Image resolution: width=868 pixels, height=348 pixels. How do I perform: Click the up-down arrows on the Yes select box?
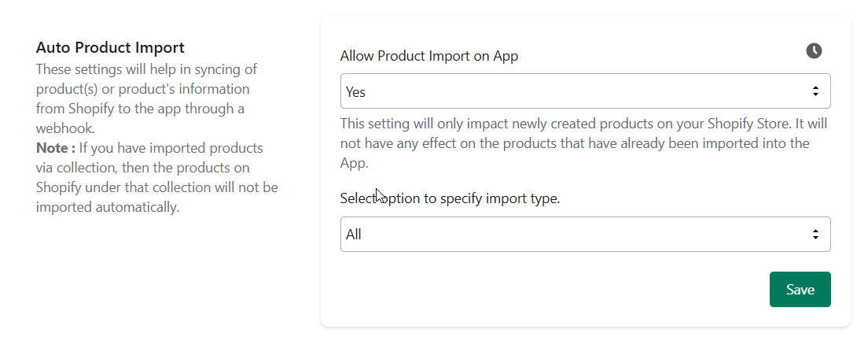[815, 91]
